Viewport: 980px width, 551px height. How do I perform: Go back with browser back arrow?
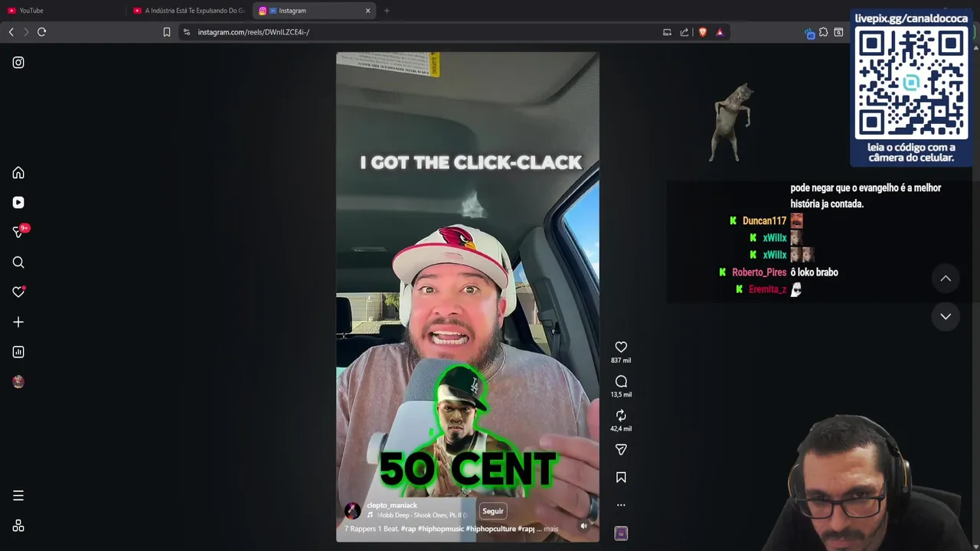tap(11, 32)
